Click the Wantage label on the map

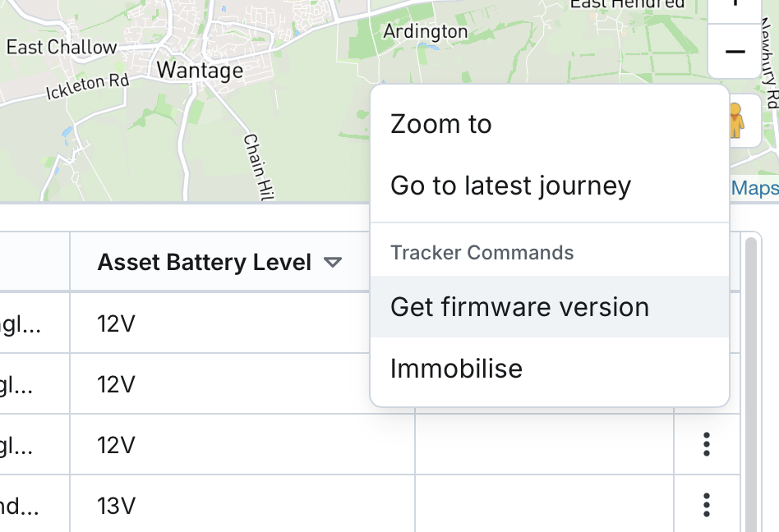coord(200,71)
